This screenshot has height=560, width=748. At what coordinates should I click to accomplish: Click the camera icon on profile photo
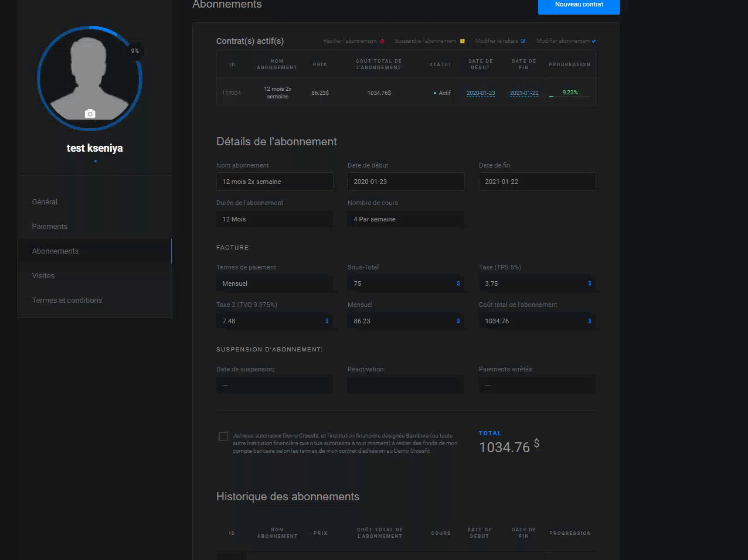pos(90,114)
